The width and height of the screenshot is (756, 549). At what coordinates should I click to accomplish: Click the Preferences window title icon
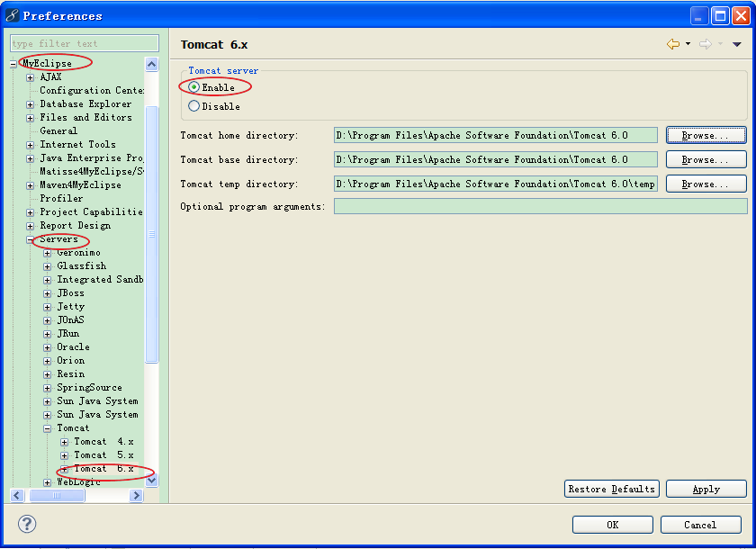[12, 15]
